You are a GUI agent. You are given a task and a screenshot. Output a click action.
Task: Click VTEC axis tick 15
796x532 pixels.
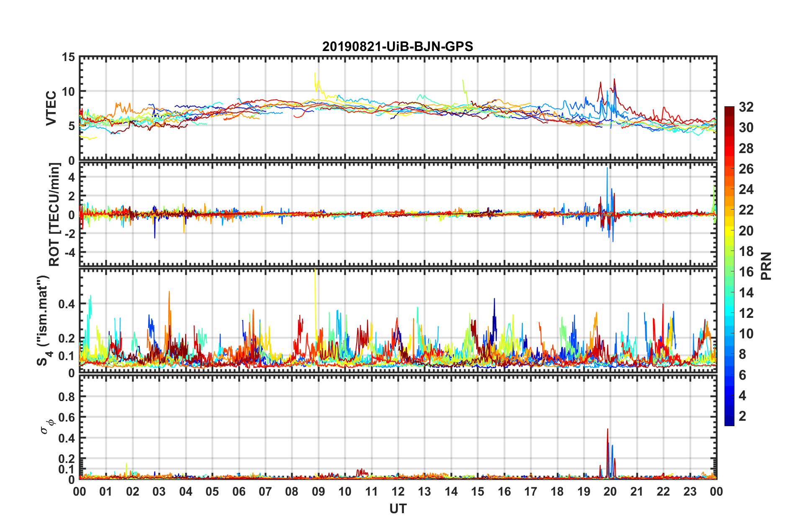(x=68, y=57)
